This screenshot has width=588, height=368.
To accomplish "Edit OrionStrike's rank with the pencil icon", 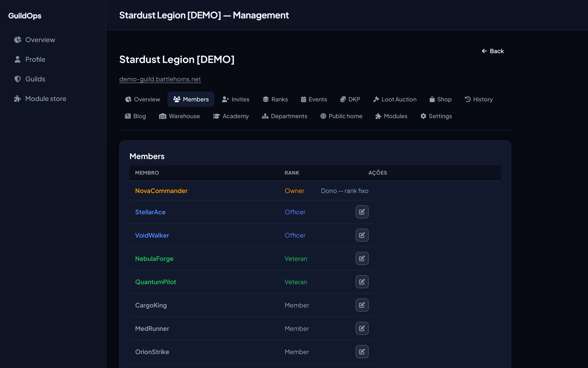I will (362, 352).
